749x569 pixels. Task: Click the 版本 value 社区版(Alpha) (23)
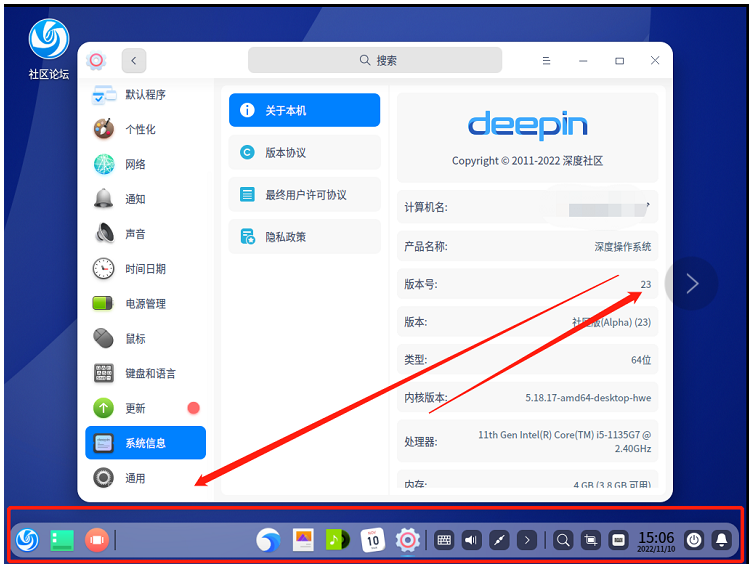pyautogui.click(x=611, y=322)
